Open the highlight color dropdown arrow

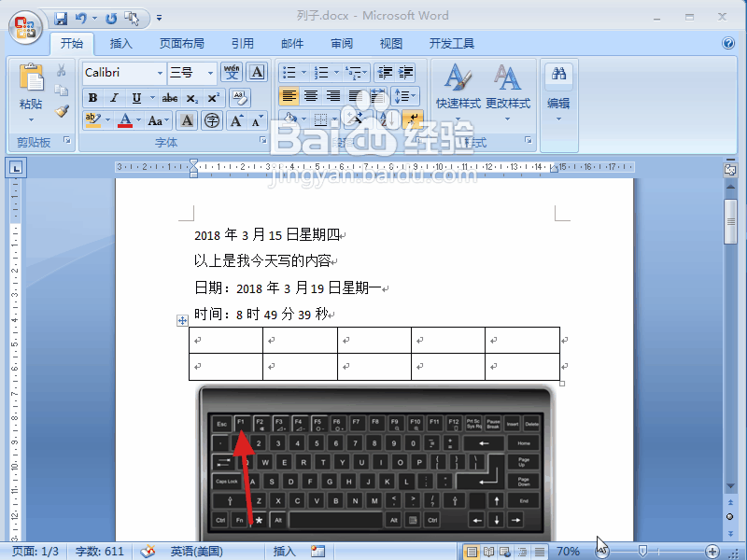[x=107, y=120]
